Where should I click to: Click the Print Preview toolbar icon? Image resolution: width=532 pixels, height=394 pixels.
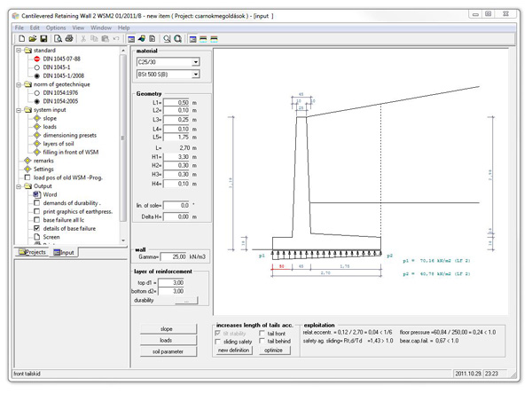[x=59, y=39]
